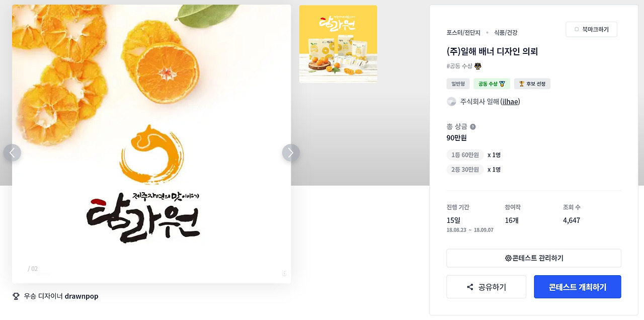The image size is (644, 320).
Task: Click the 북마크하기 bookmark button
Action: tap(591, 30)
